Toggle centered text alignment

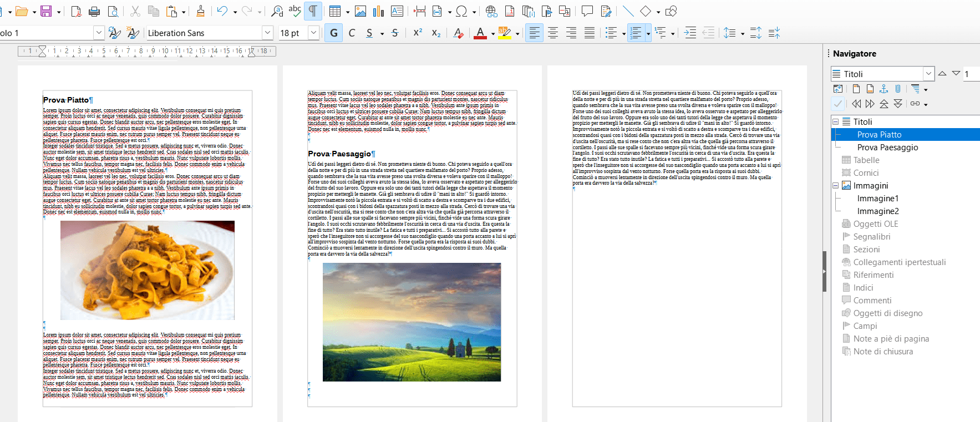553,33
